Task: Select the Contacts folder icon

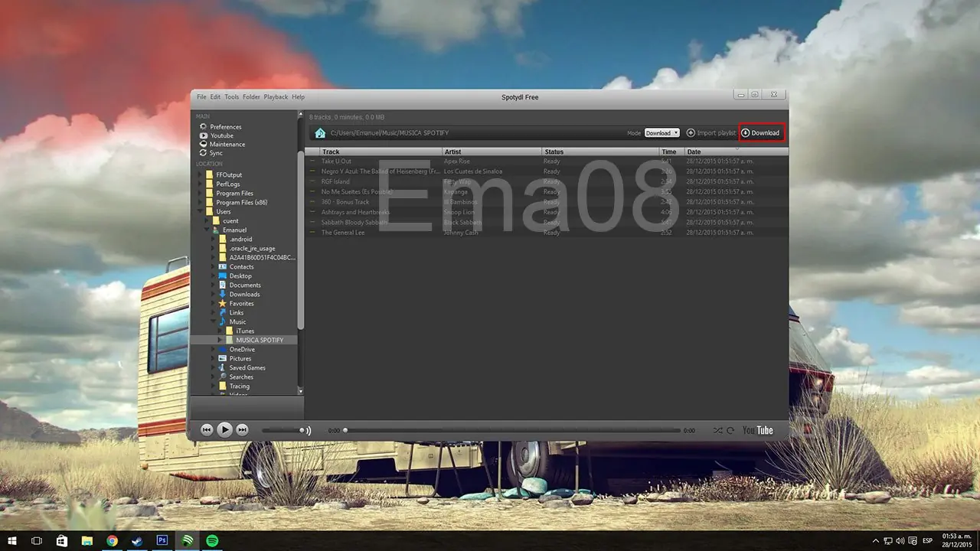Action: coord(223,267)
